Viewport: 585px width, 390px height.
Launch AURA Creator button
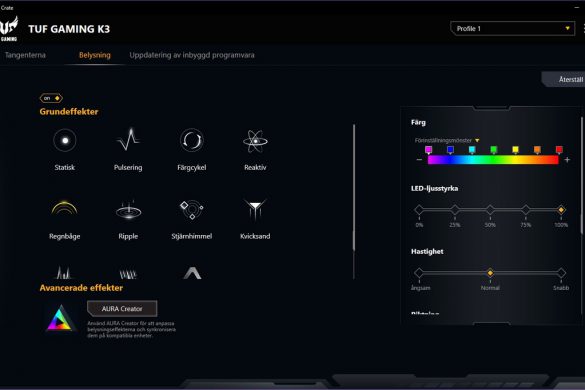click(x=122, y=309)
